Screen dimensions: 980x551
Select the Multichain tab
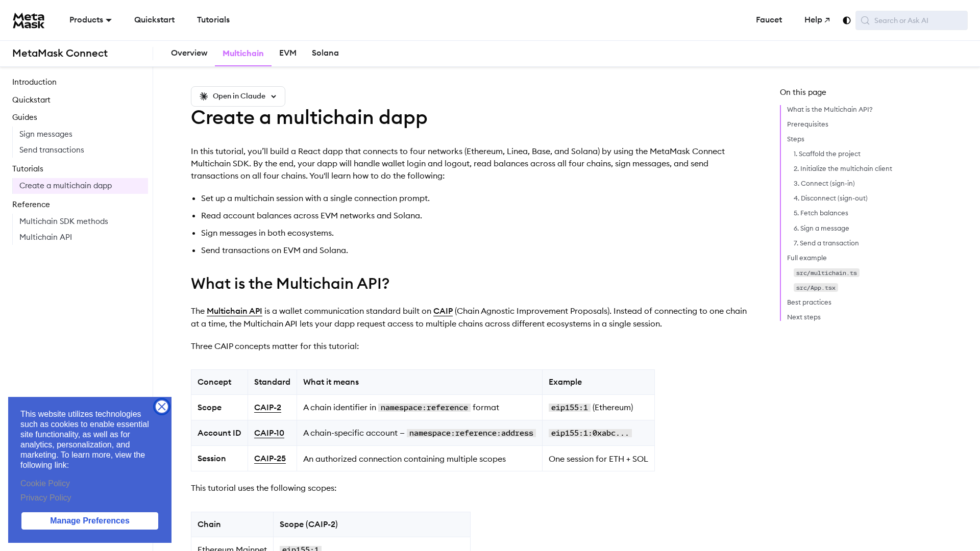[x=243, y=53]
